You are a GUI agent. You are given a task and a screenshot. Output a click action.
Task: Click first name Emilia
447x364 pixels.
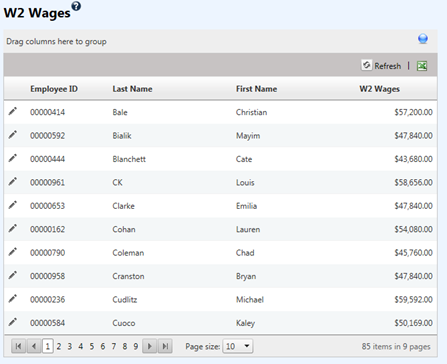tap(246, 206)
